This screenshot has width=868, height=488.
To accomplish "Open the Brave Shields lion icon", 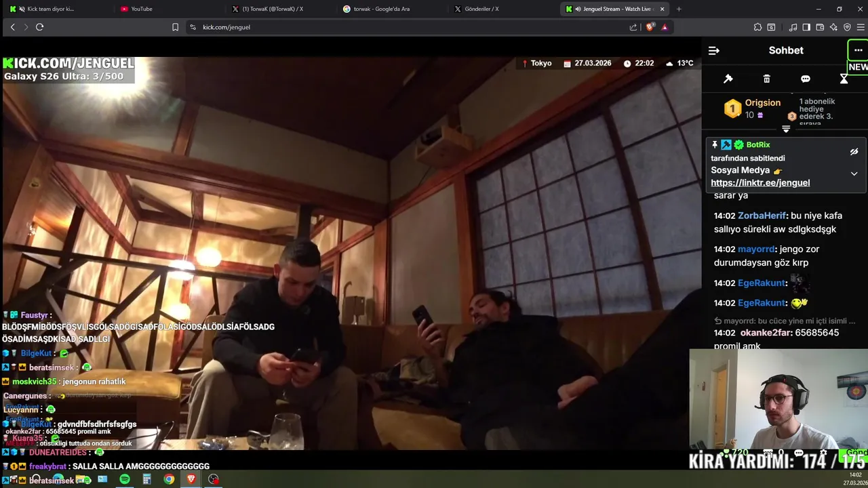I will pyautogui.click(x=650, y=27).
